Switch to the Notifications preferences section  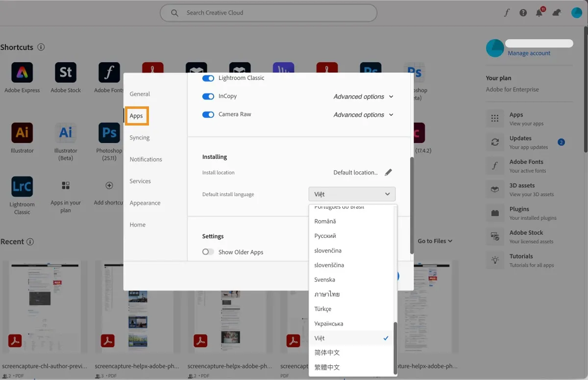tap(146, 159)
